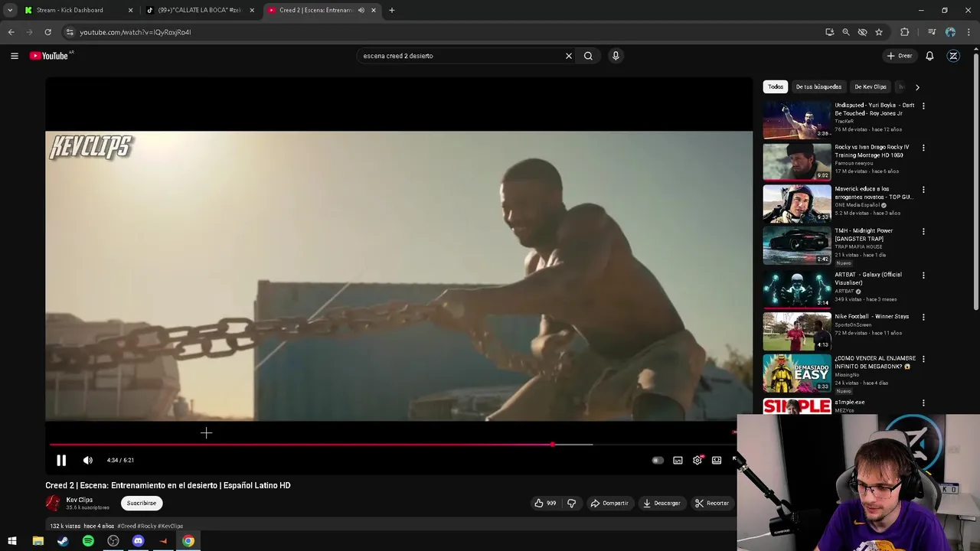The width and height of the screenshot is (980, 551).
Task: Show more filter chips with arrow
Action: coord(917,87)
